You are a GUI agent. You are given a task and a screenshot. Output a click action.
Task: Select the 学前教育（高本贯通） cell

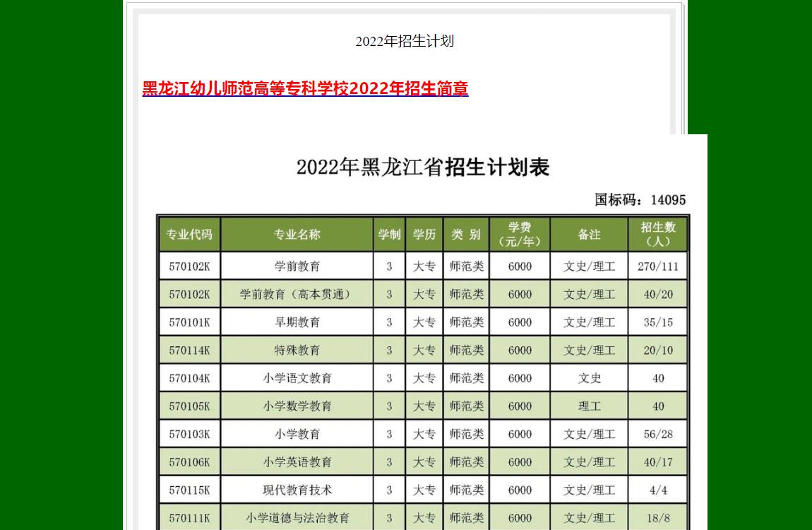click(297, 294)
